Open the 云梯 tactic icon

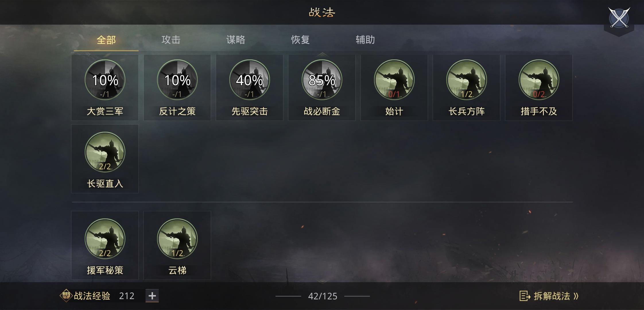(x=177, y=239)
